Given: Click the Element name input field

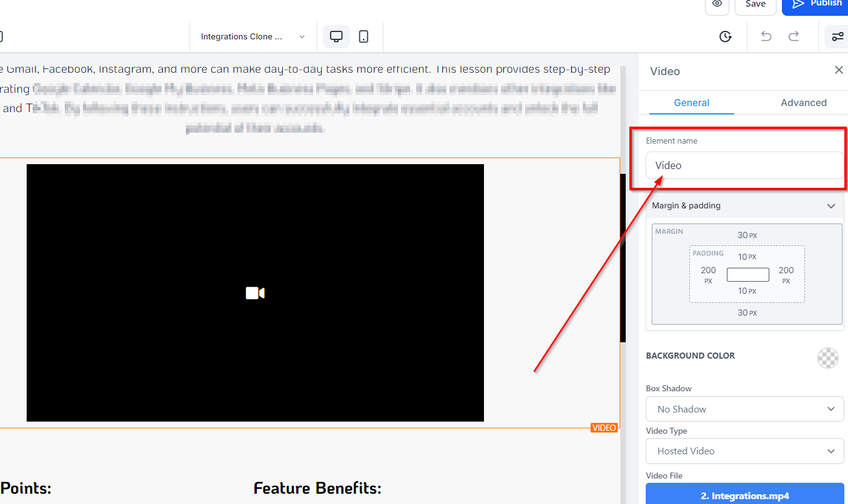Looking at the screenshot, I should click(x=744, y=165).
